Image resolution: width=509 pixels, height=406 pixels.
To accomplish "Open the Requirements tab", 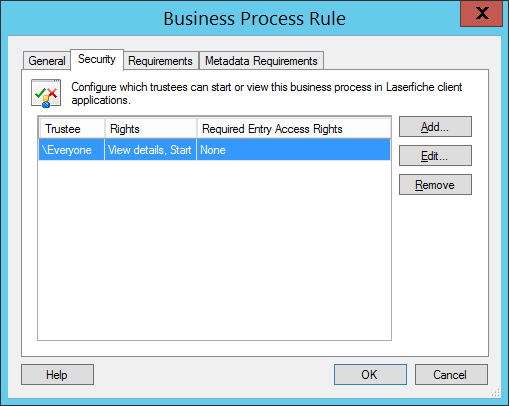I will point(160,61).
